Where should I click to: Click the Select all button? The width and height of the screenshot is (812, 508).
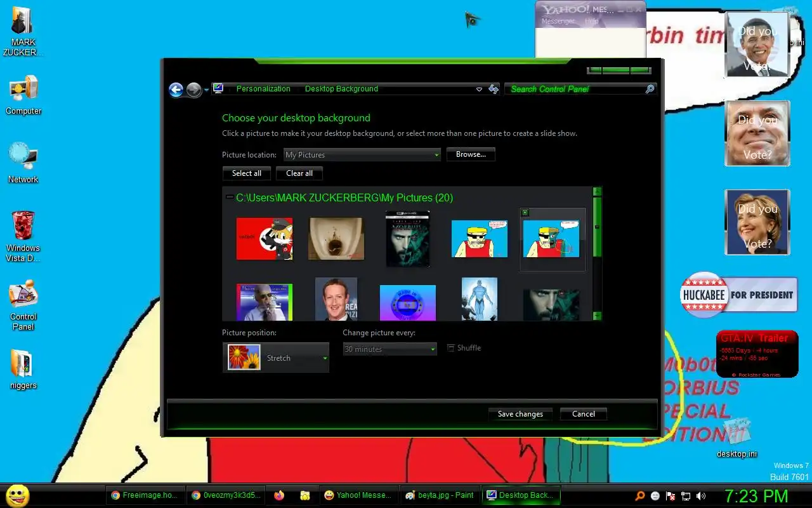pos(247,173)
